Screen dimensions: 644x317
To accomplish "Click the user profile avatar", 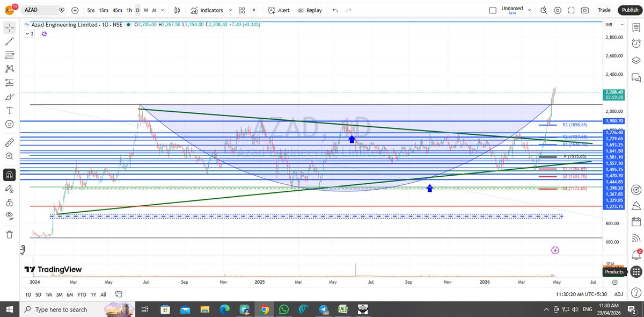I will (10, 10).
